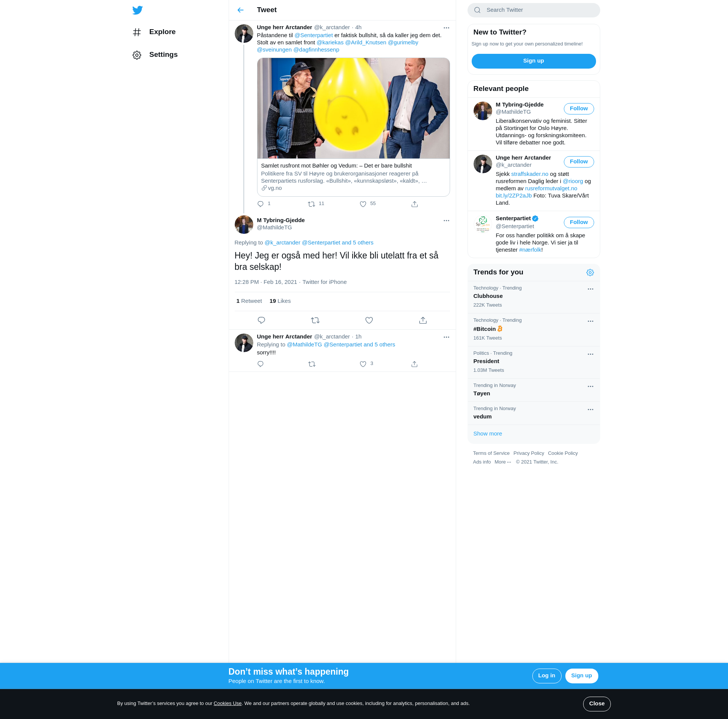This screenshot has width=728, height=719.
Task: Click Sign up on bottom banner
Action: (581, 676)
